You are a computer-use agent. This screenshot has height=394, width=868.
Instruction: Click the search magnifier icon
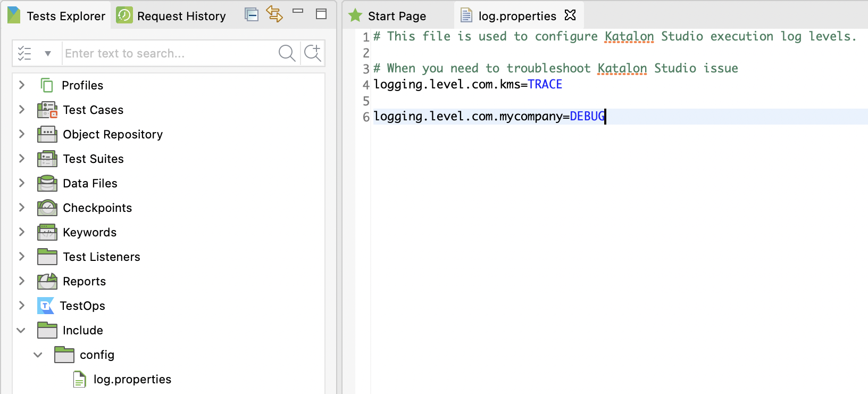pyautogui.click(x=287, y=53)
